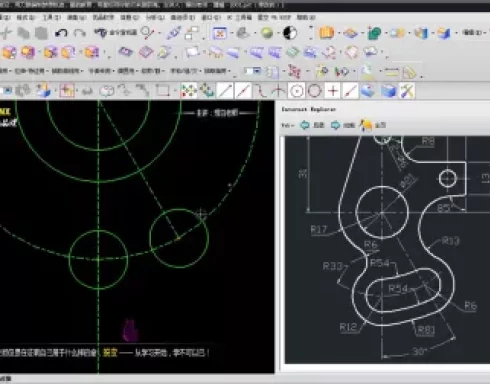490x384 pixels.
Task: Click the hammer and wrench tools icon
Action: pos(407,91)
